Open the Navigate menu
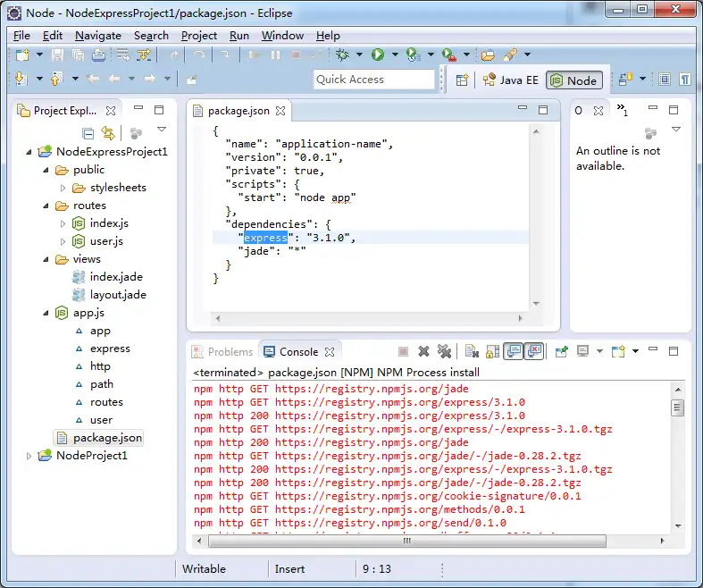Screen dimensions: 703x588 [98, 36]
